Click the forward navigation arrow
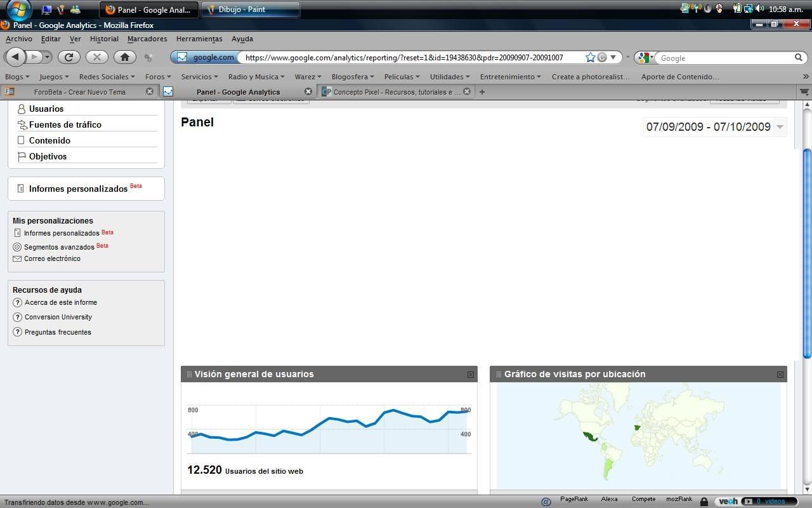This screenshot has width=812, height=508. 35,57
